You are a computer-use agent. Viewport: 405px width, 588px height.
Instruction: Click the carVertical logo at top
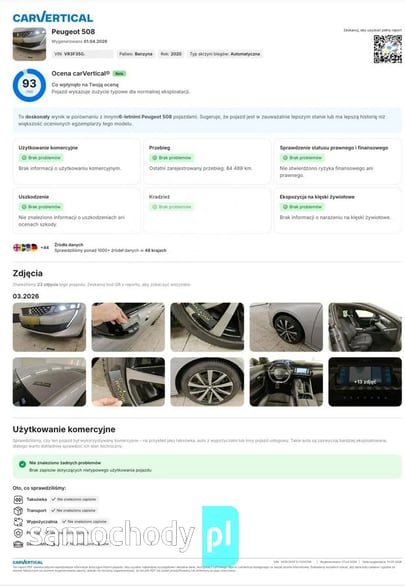point(52,17)
